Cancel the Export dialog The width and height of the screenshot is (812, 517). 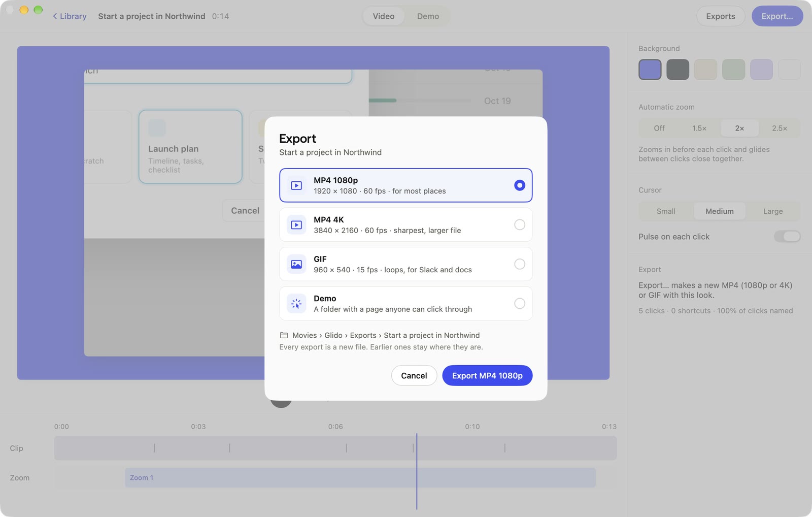[x=414, y=376]
